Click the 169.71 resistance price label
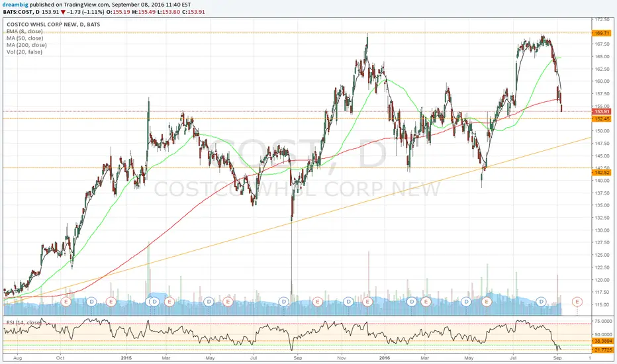 pyautogui.click(x=602, y=34)
